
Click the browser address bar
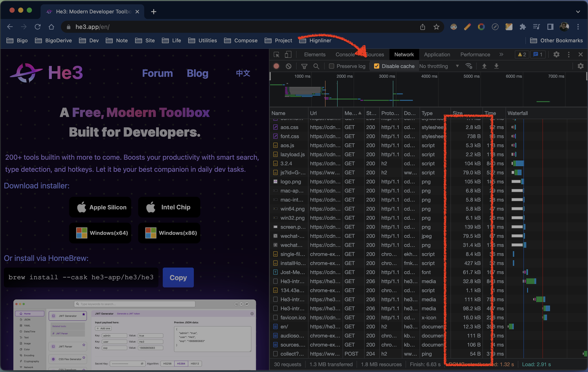click(x=163, y=27)
